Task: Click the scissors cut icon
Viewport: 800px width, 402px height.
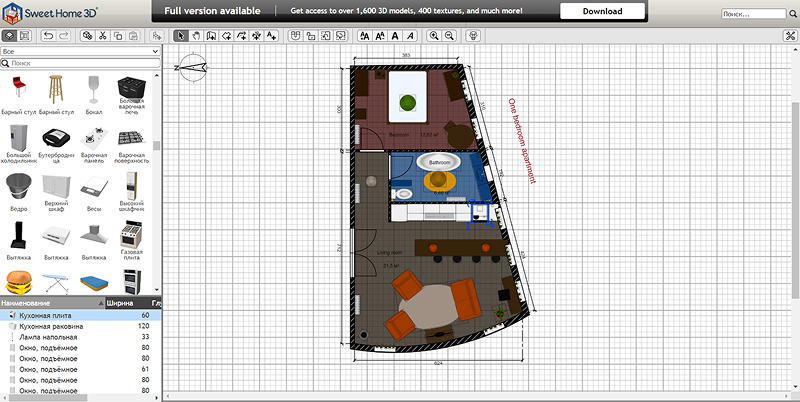Action: pos(102,35)
